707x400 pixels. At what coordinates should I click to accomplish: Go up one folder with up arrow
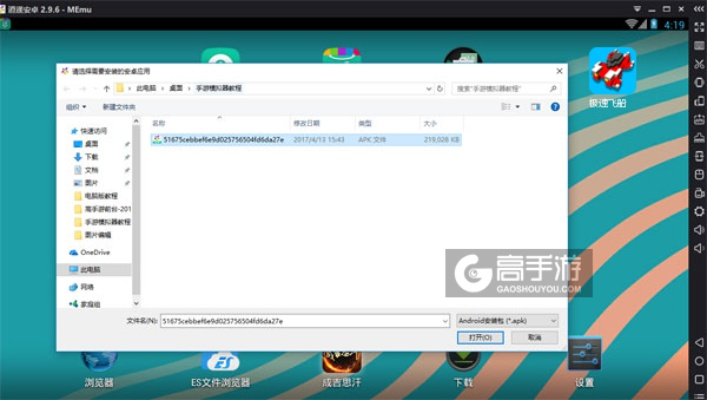pos(106,88)
